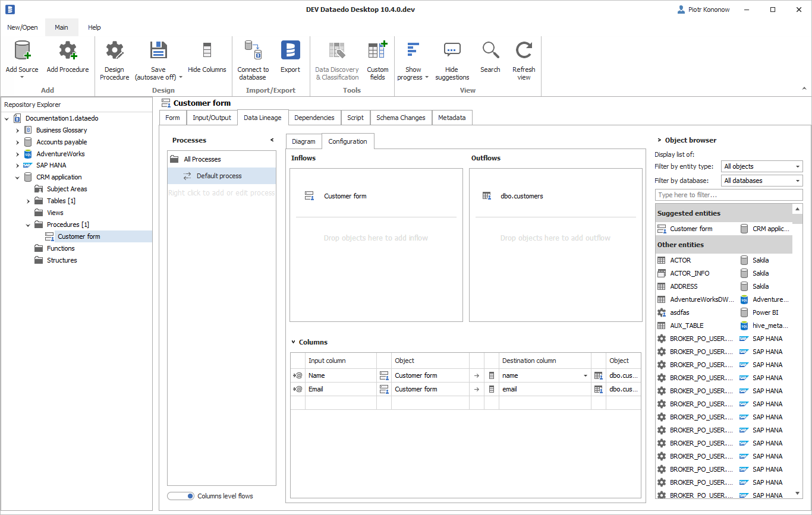Switch to the Dependencies tab
Screen dimensions: 812x515
coord(314,118)
